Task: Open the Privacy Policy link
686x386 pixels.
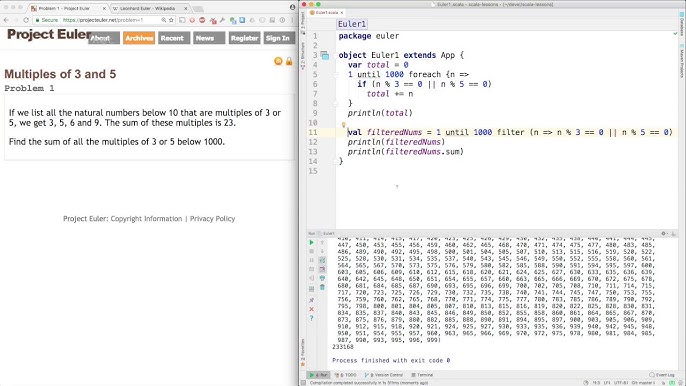Action: coord(213,219)
